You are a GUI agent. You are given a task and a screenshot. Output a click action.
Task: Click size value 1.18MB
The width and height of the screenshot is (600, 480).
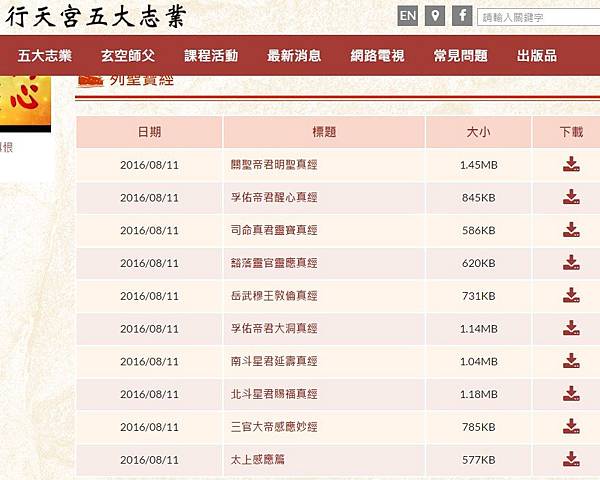tap(478, 394)
